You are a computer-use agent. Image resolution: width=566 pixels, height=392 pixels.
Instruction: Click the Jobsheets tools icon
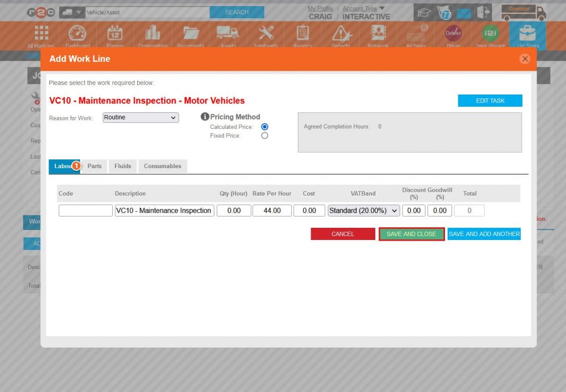click(266, 34)
